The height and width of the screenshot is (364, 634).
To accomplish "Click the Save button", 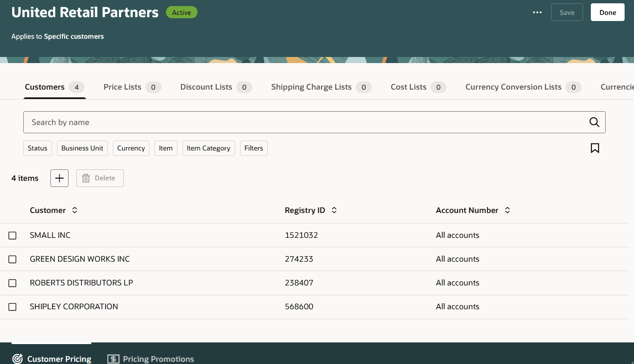I will pos(567,13).
